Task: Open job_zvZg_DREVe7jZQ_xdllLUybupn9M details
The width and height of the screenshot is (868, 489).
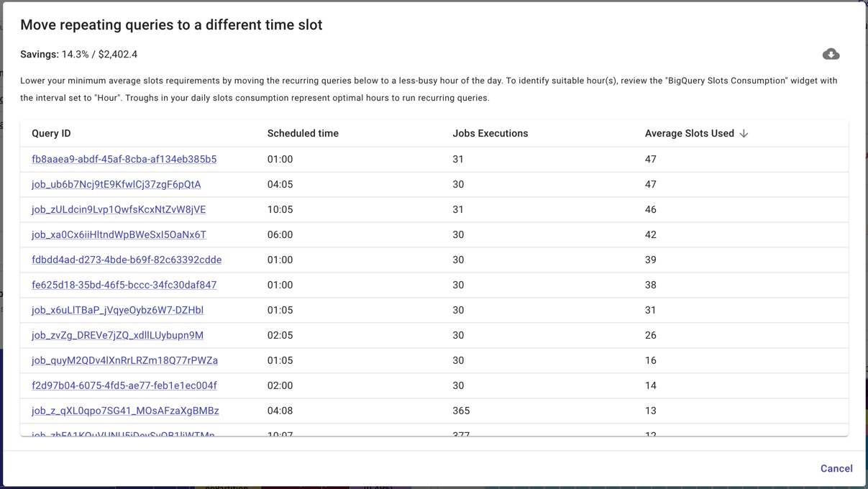Action: pos(117,335)
